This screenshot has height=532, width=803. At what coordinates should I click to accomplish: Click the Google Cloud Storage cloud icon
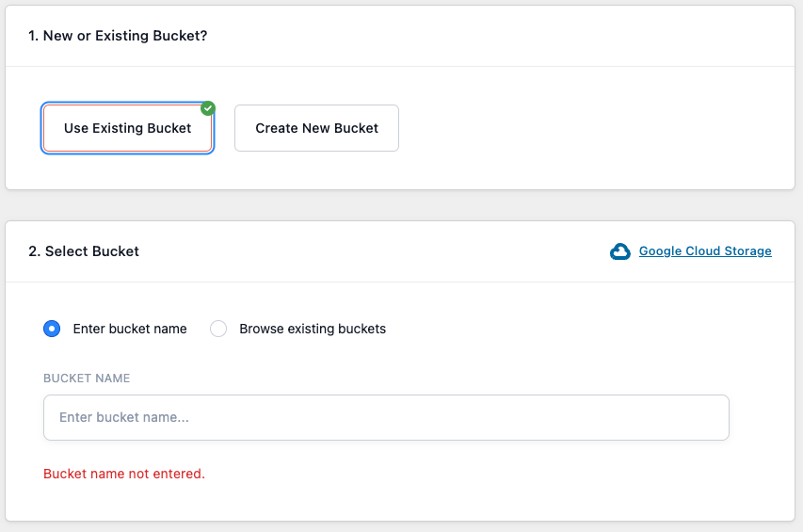[619, 251]
